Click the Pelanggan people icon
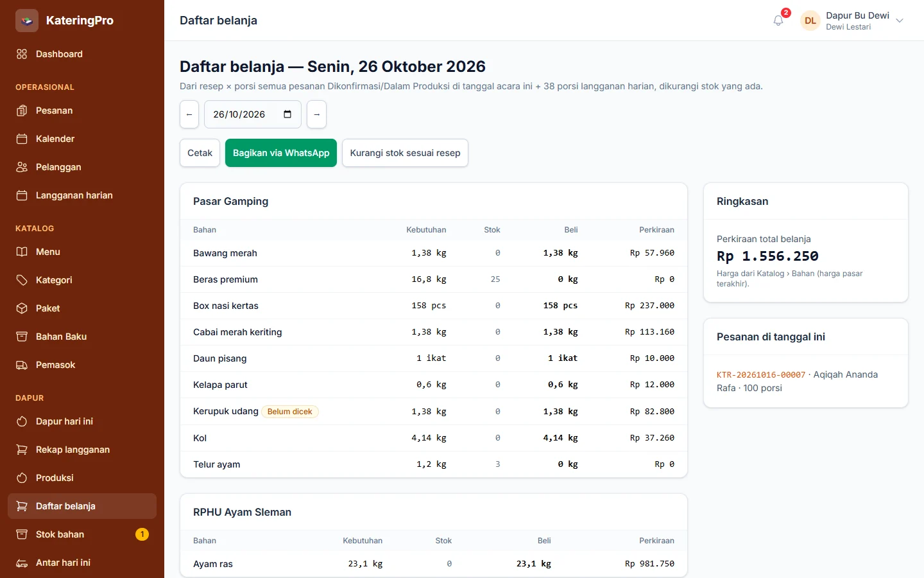Viewport: 924px width, 578px height. point(22,167)
